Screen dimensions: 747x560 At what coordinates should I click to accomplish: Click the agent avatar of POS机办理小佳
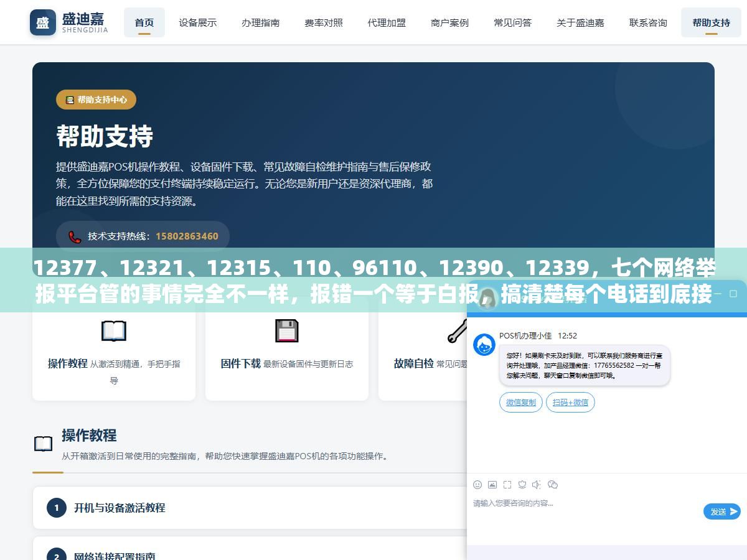pyautogui.click(x=484, y=345)
